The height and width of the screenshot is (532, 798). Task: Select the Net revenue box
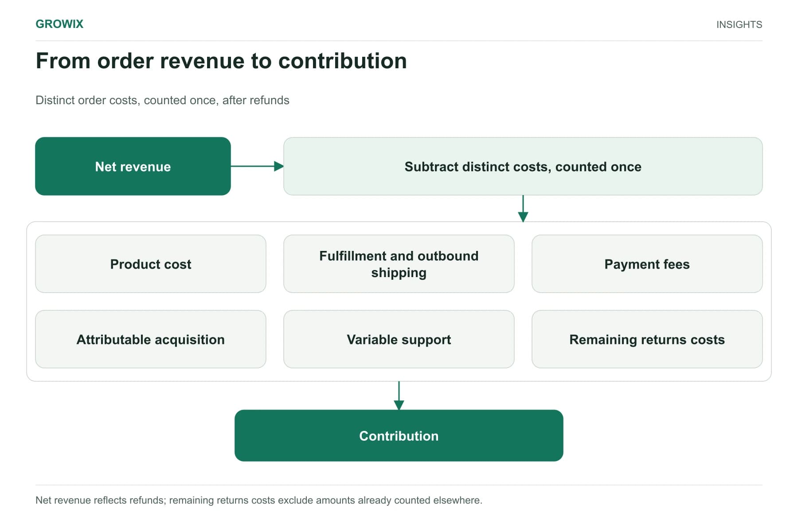(133, 166)
